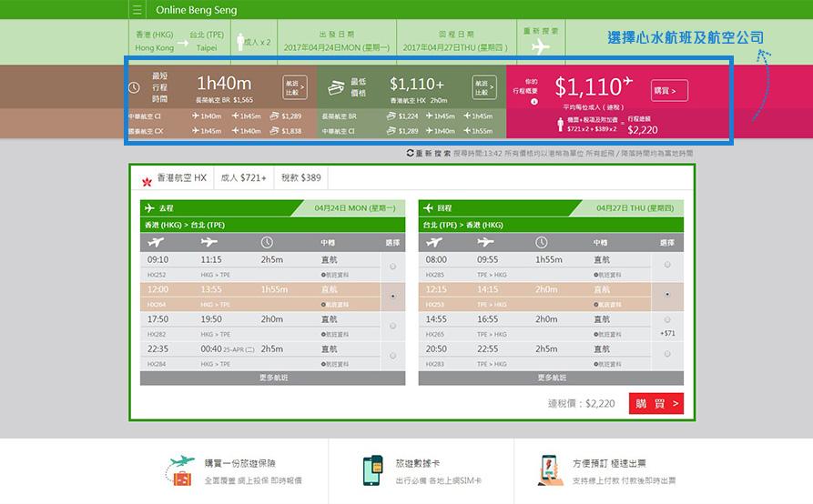
Task: Click the landing icon in return table header
Action: [486, 242]
